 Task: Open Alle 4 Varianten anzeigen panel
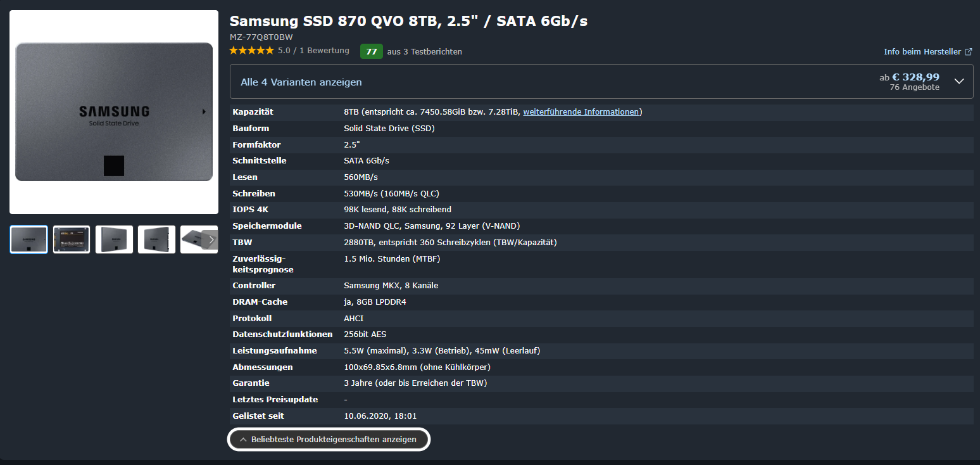point(601,82)
